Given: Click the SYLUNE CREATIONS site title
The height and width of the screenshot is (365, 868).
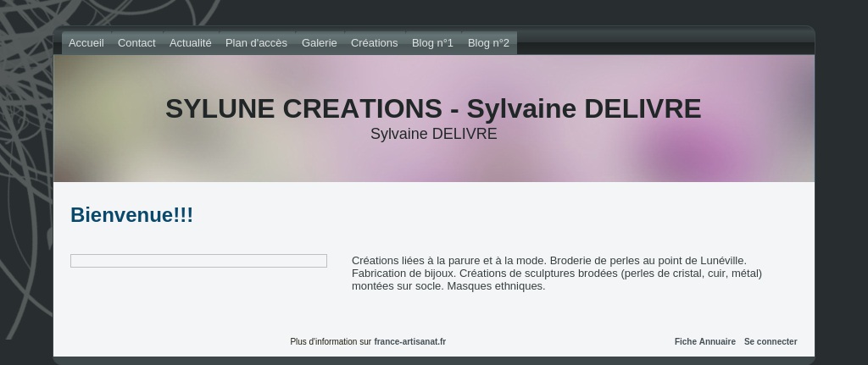Looking at the screenshot, I should click(433, 108).
